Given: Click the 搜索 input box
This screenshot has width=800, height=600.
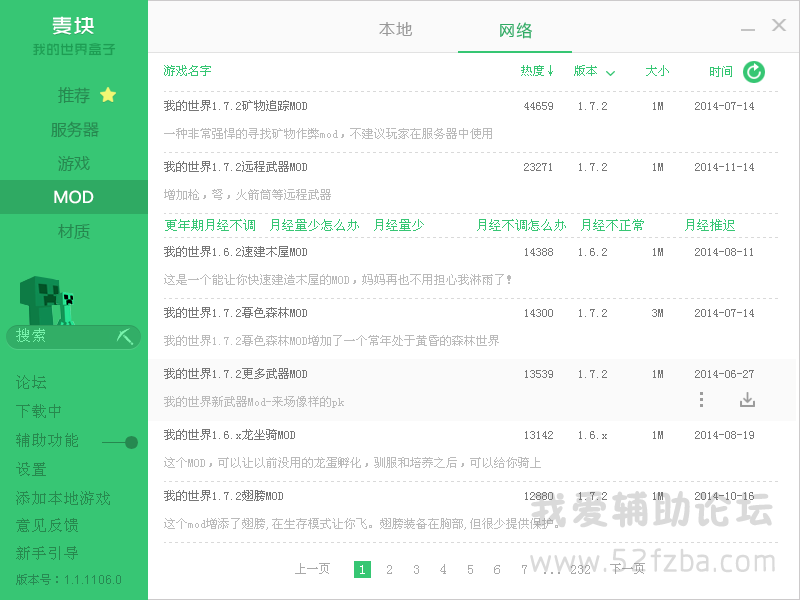Looking at the screenshot, I should coord(73,337).
